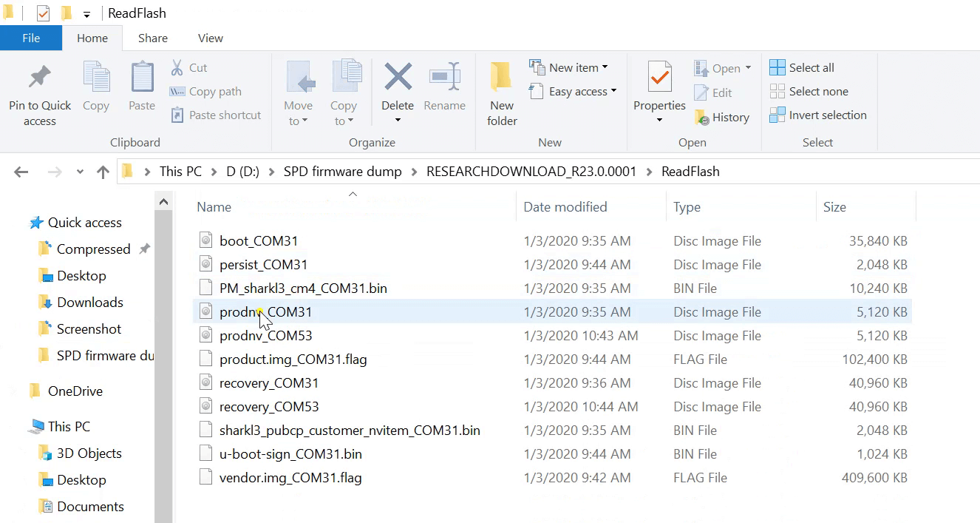Select the recovery_COM53 disc image file
Image resolution: width=980 pixels, height=523 pixels.
[x=266, y=406]
